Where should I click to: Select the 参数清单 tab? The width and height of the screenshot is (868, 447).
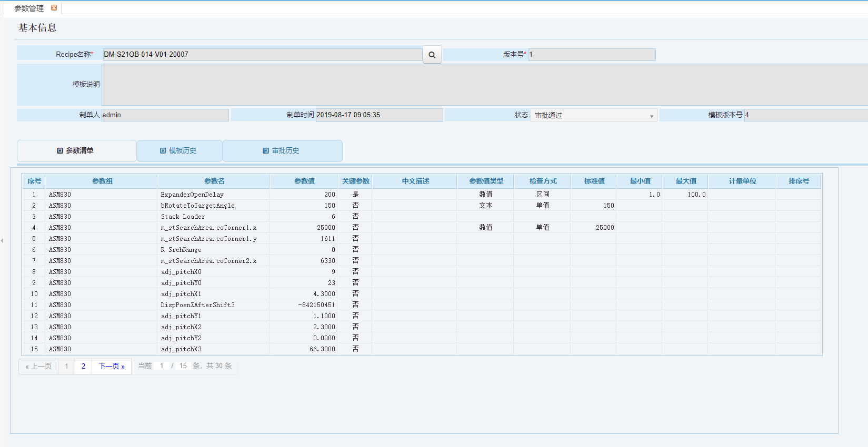tap(76, 151)
